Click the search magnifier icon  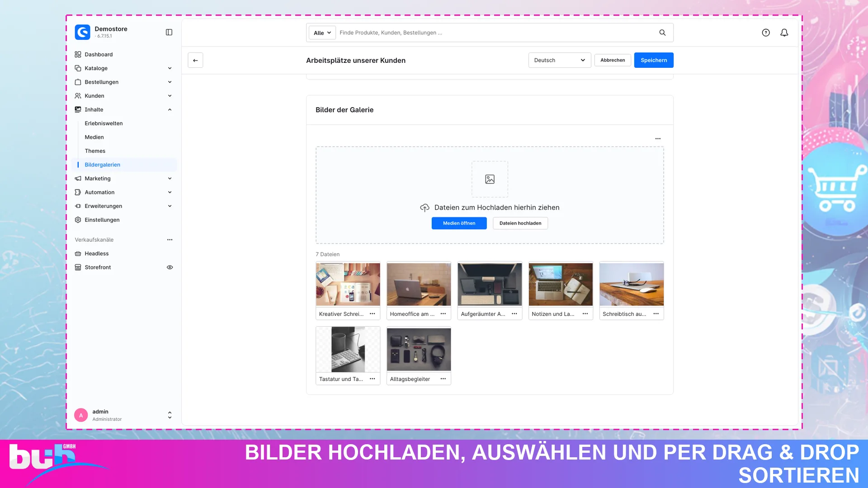coord(662,33)
